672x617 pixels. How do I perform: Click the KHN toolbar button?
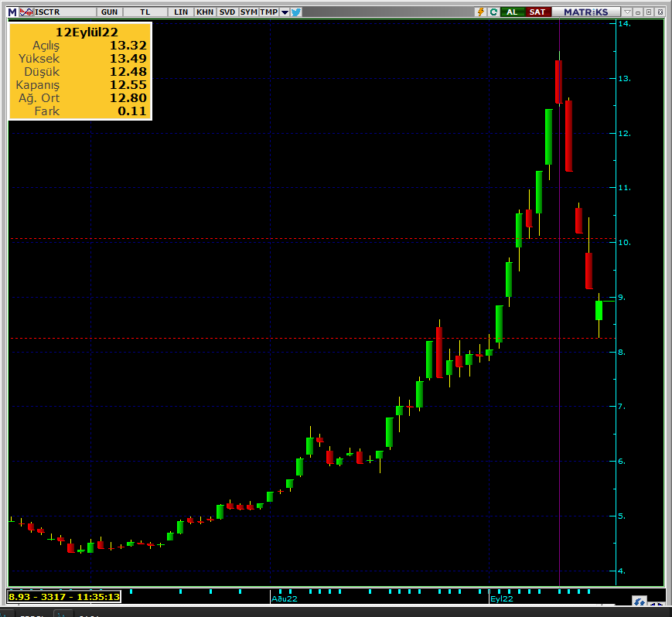pos(205,12)
